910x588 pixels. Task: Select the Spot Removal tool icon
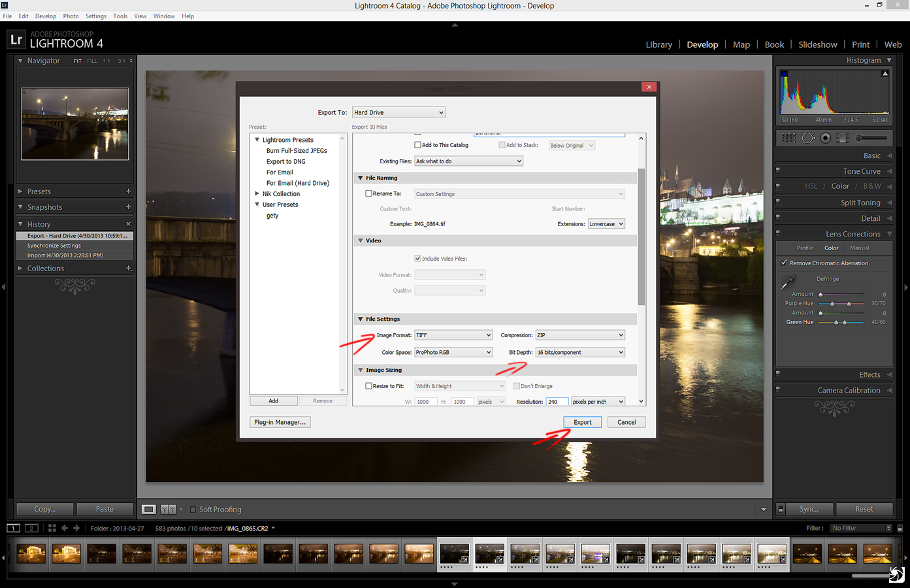coord(808,138)
